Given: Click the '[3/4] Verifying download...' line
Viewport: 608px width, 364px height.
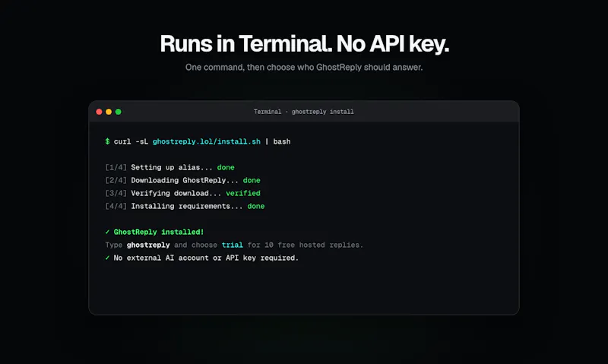Looking at the screenshot, I should [x=182, y=193].
